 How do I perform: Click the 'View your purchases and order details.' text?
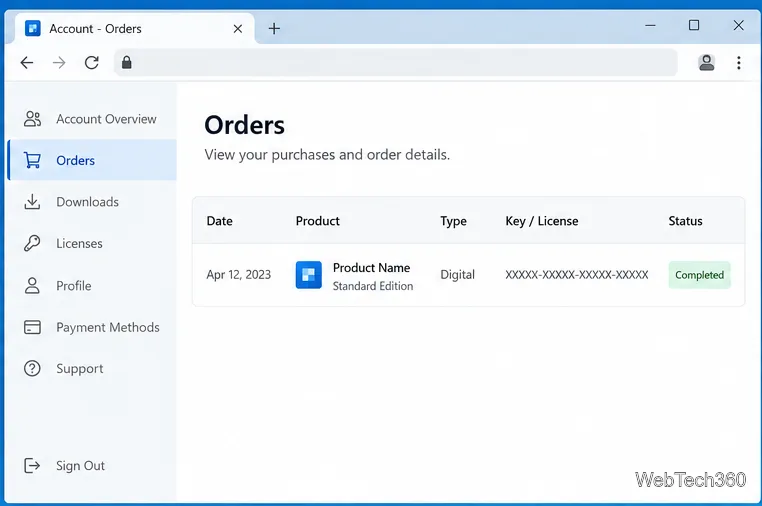pyautogui.click(x=327, y=155)
